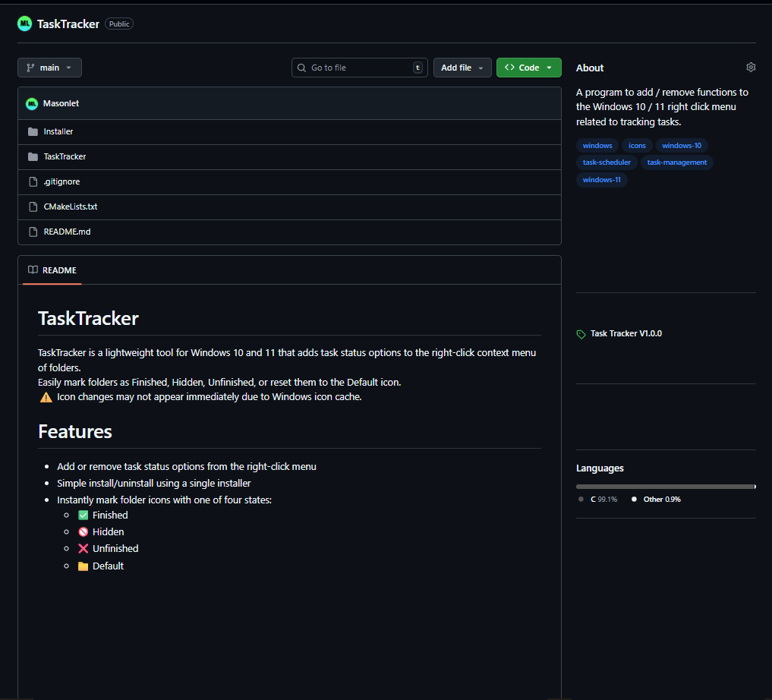
Task: Open the green Code dropdown
Action: (528, 68)
